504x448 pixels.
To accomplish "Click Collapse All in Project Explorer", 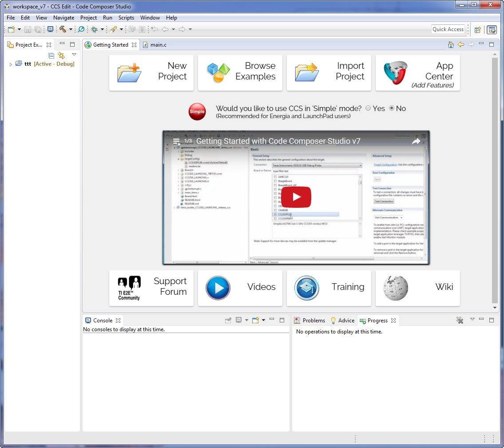I will [51, 55].
